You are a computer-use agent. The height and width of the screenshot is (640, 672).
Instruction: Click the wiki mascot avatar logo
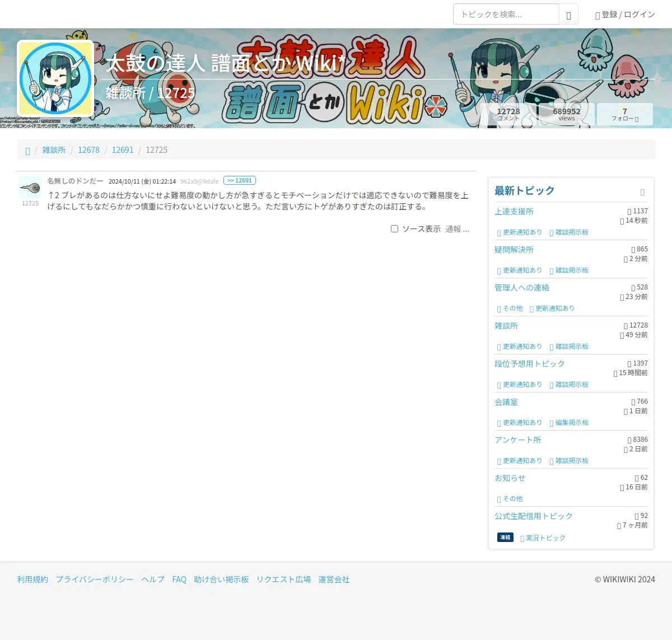click(55, 78)
